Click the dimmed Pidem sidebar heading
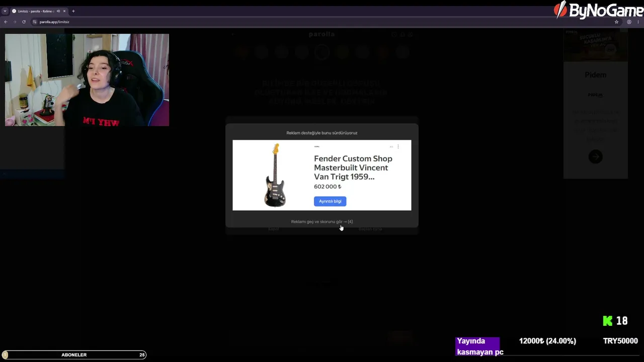The width and height of the screenshot is (644, 362). [x=595, y=75]
